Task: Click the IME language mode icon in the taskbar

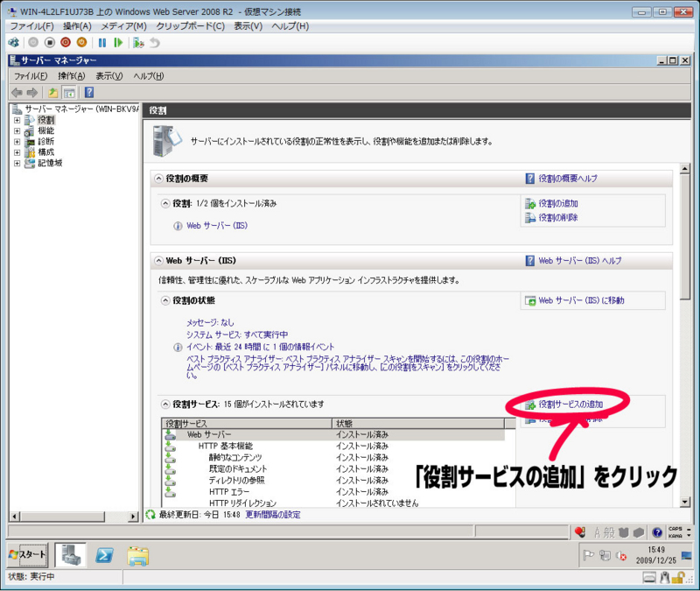Action: tap(600, 531)
